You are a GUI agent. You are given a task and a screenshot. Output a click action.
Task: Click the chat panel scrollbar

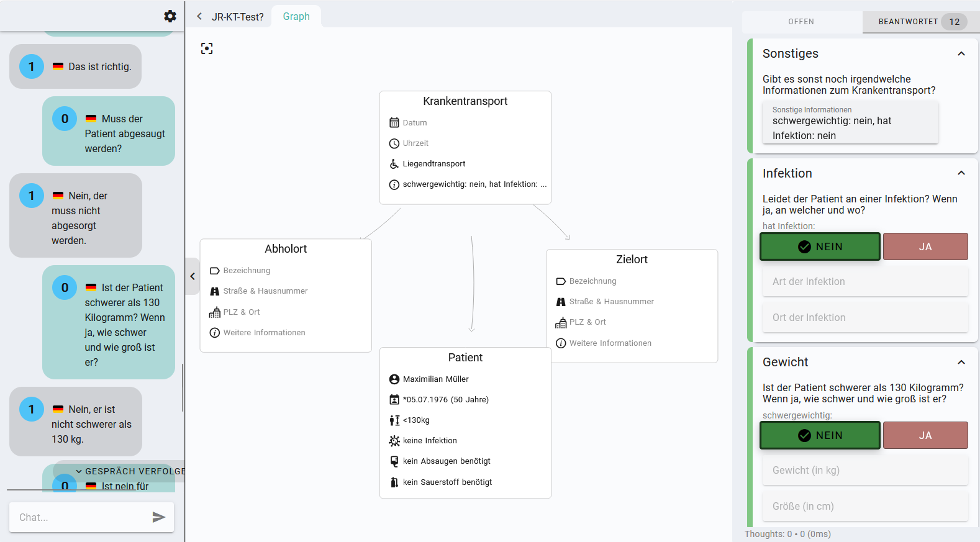(183, 387)
